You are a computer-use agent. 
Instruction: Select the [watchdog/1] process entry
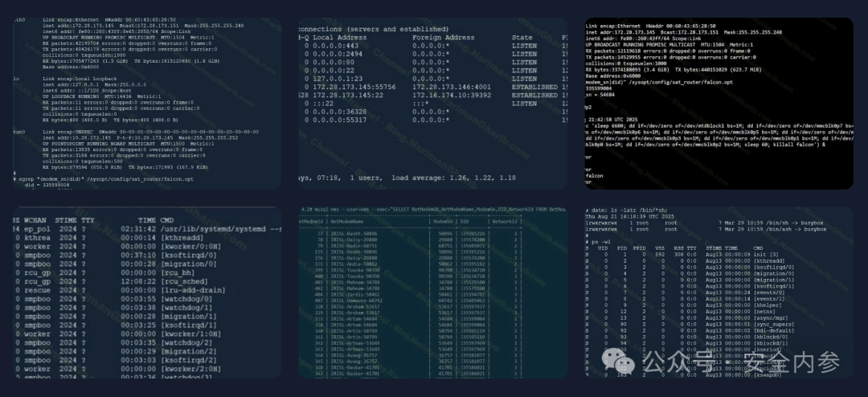pos(186,308)
